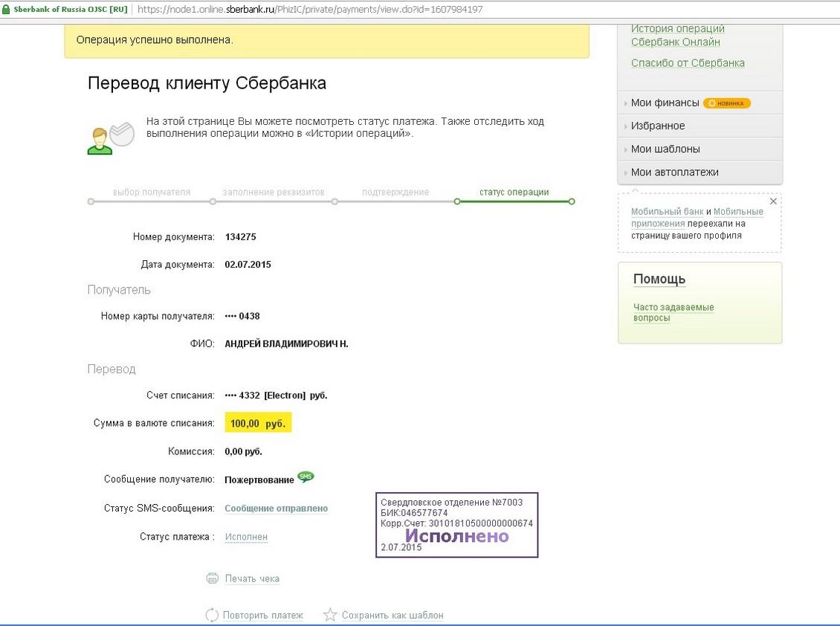Click the printer icon beside Печать чека

tap(212, 578)
